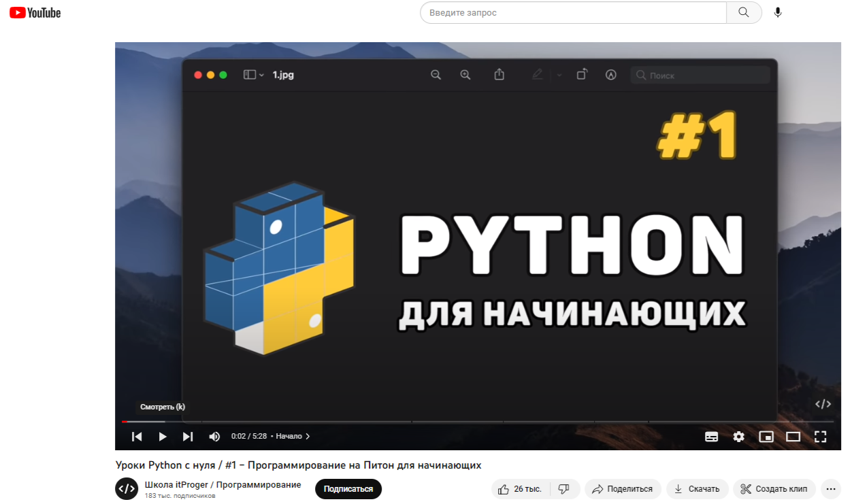Viewport: 852px width, 504px height.
Task: Mute the video with the speaker icon
Action: coord(214,436)
